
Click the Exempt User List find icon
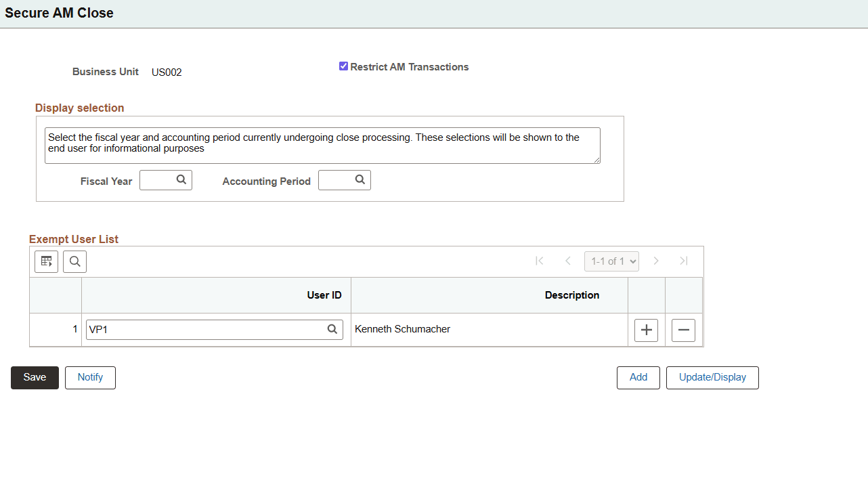point(74,261)
